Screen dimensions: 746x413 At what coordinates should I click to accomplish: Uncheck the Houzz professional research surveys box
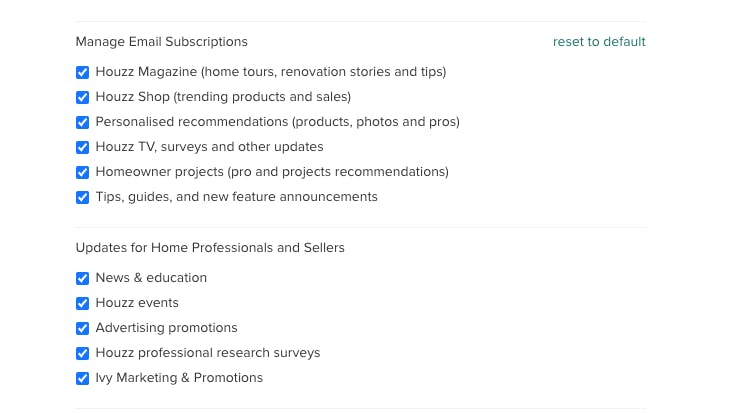(x=82, y=354)
